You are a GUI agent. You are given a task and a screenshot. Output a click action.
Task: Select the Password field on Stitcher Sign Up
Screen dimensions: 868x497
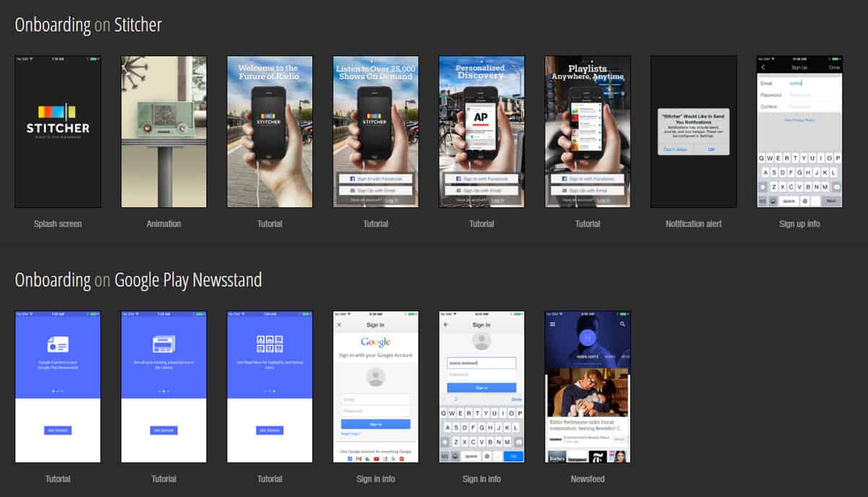pyautogui.click(x=799, y=95)
